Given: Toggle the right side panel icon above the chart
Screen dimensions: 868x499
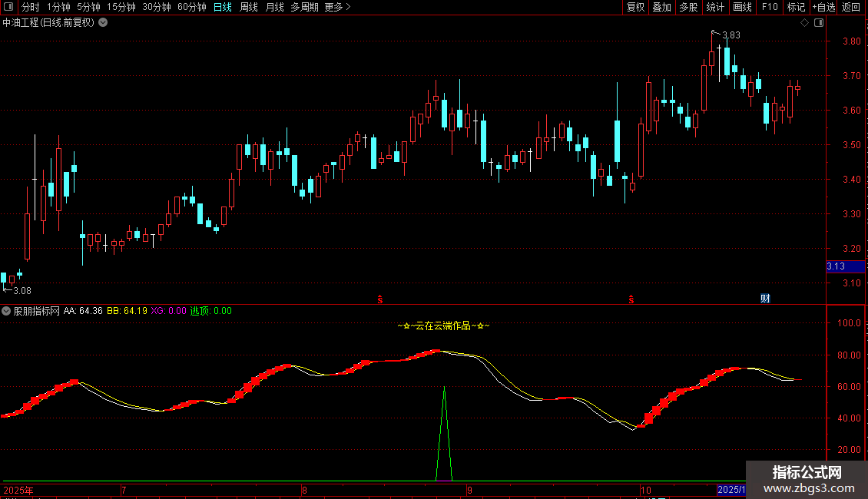Looking at the screenshot, I should [x=819, y=23].
